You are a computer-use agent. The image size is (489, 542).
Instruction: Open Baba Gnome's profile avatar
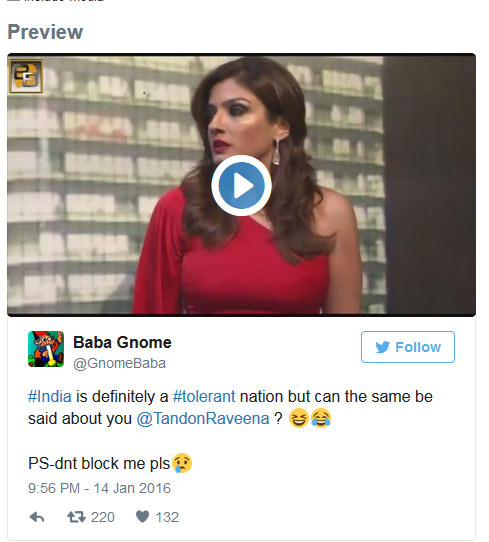coord(46,349)
